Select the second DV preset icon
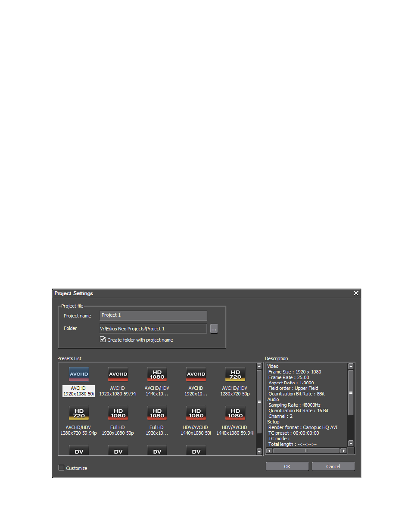Screen dimensions: 411x532 click(118, 451)
